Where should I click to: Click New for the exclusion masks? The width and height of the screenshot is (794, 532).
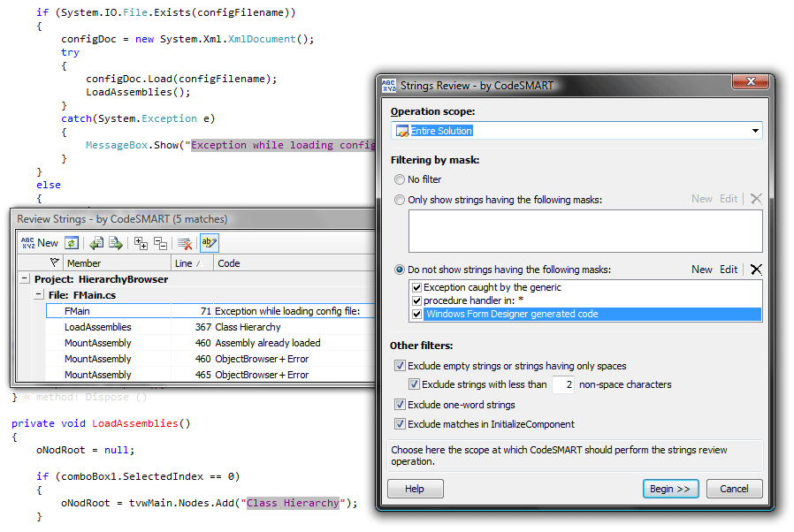pyautogui.click(x=702, y=270)
